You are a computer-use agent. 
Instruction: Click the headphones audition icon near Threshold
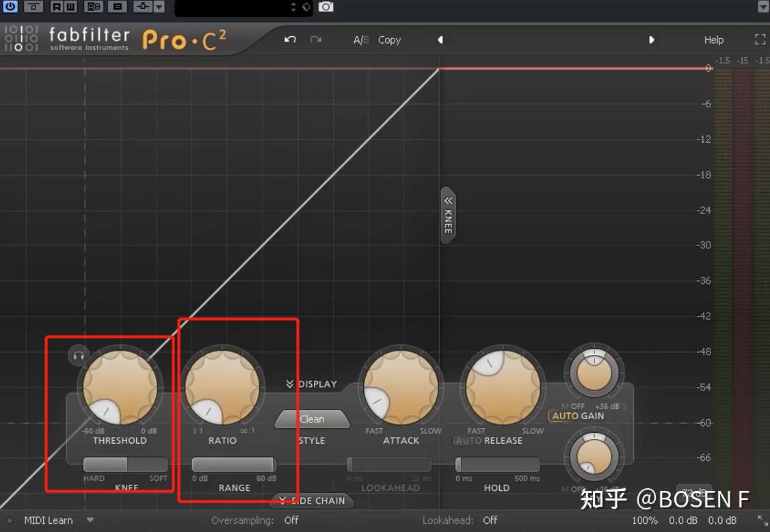pos(77,355)
